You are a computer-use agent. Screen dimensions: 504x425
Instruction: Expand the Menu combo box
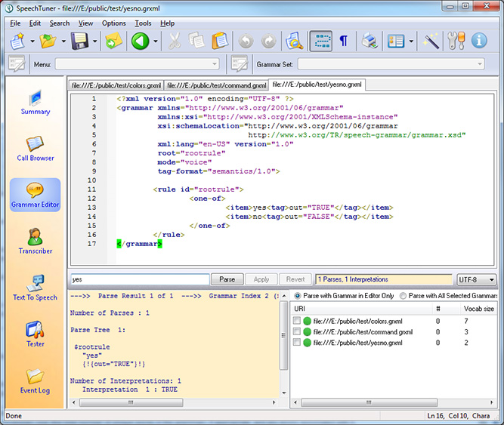[215, 64]
